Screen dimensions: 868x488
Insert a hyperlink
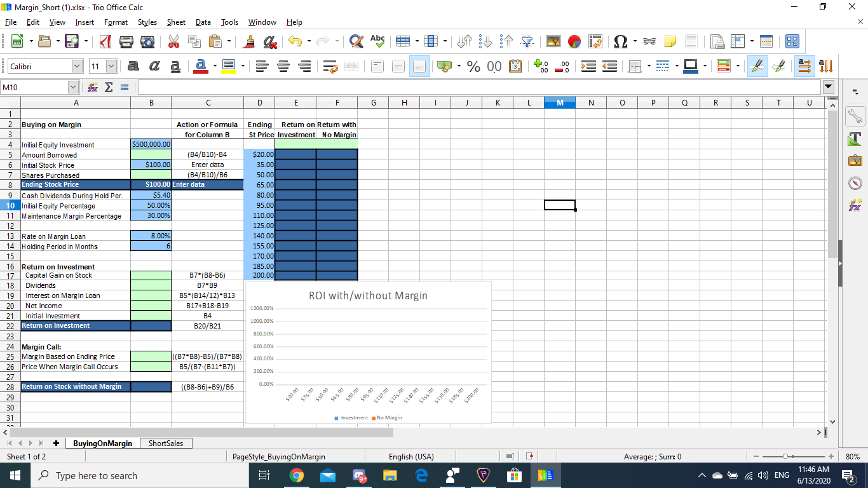[651, 41]
